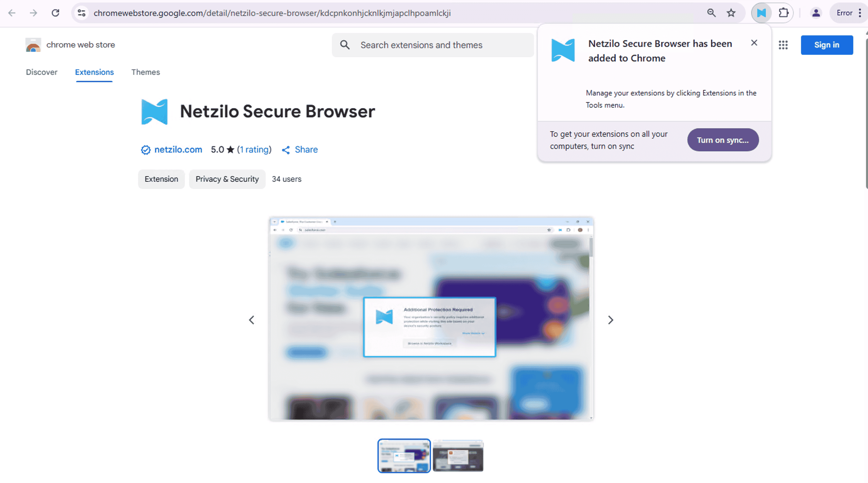Click the browser back arrow
This screenshot has width=868, height=483.
pos(12,13)
